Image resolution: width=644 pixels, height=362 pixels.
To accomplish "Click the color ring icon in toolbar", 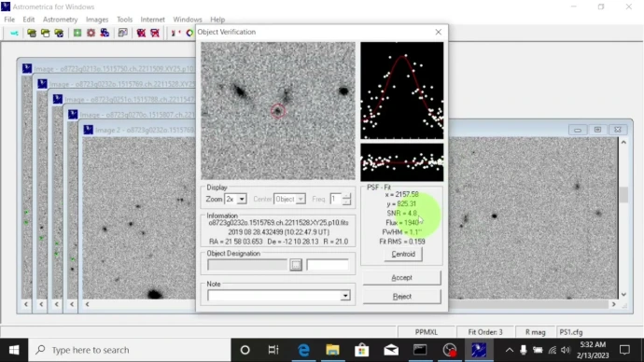I will point(189,34).
